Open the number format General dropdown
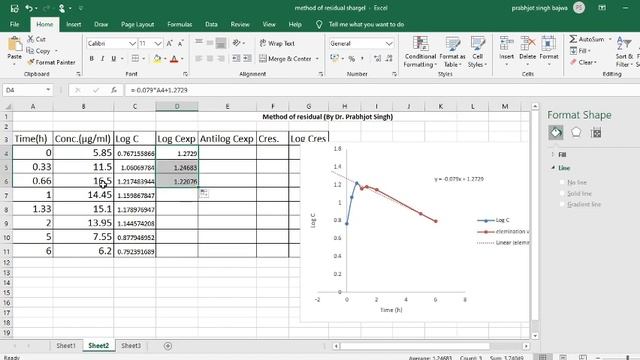The image size is (640, 360). pyautogui.click(x=389, y=43)
